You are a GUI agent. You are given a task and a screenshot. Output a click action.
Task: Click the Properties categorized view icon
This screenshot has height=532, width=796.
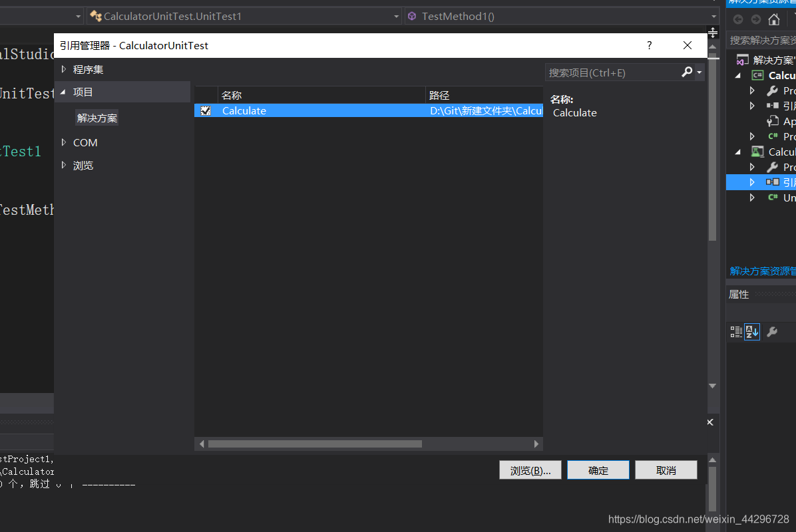point(736,332)
